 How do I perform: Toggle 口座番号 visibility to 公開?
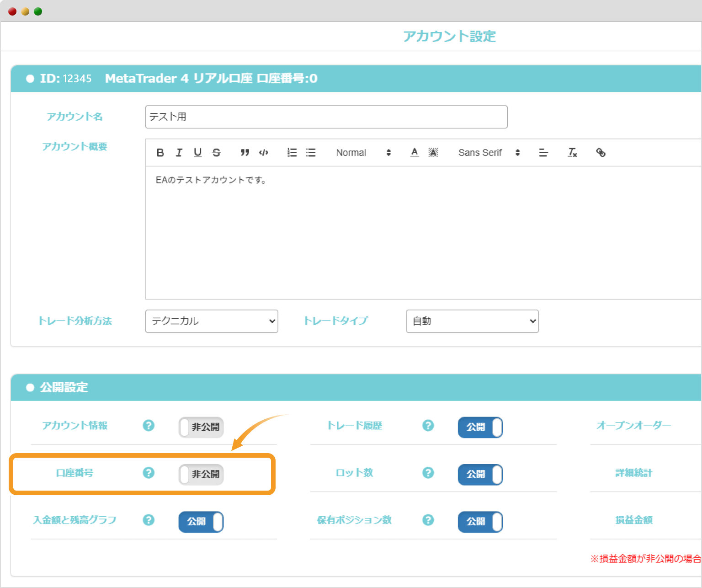201,475
